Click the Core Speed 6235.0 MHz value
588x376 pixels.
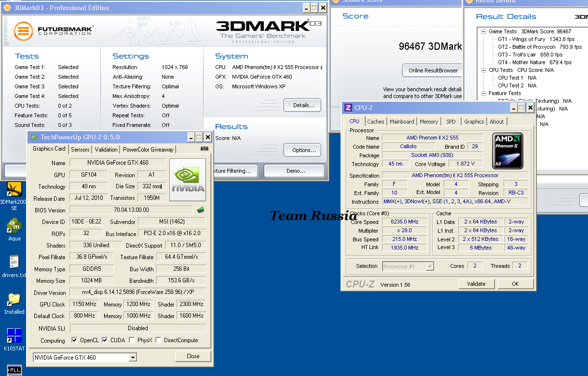pos(405,222)
